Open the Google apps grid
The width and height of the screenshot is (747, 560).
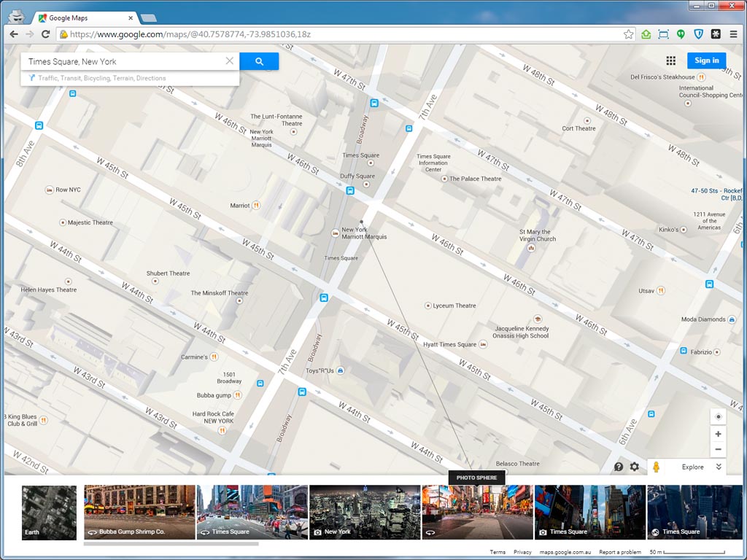[x=670, y=61]
